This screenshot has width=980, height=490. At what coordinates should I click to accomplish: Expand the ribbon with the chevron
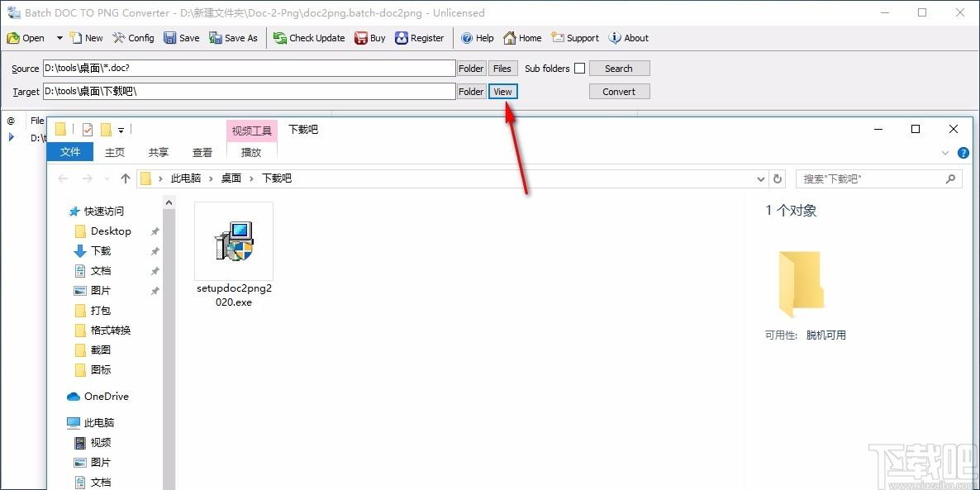pyautogui.click(x=944, y=153)
